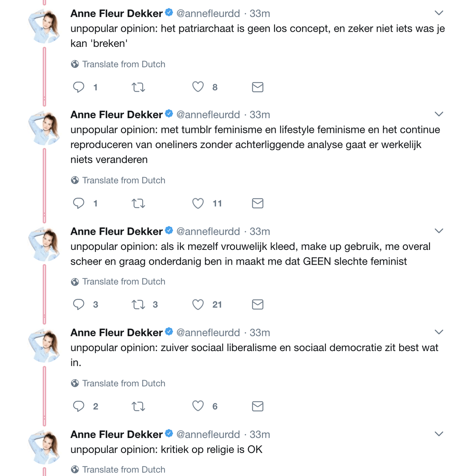The image size is (472, 476).
Task: Open the avatar beside 'patriarchaat' tweet
Action: [x=44, y=27]
